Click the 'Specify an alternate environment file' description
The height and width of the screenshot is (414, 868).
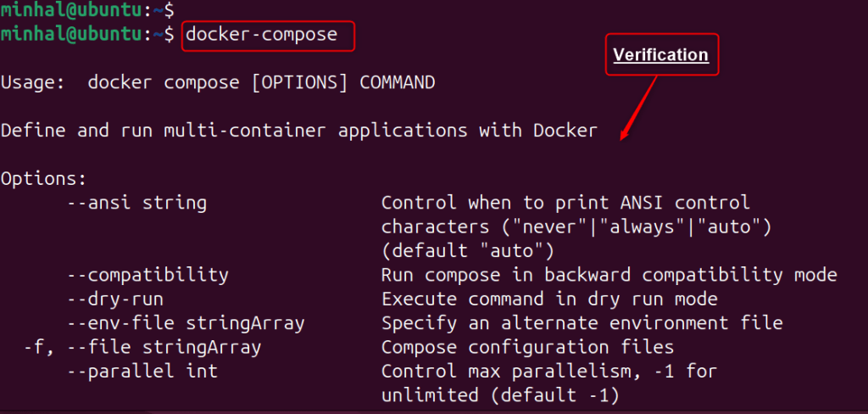coord(581,323)
